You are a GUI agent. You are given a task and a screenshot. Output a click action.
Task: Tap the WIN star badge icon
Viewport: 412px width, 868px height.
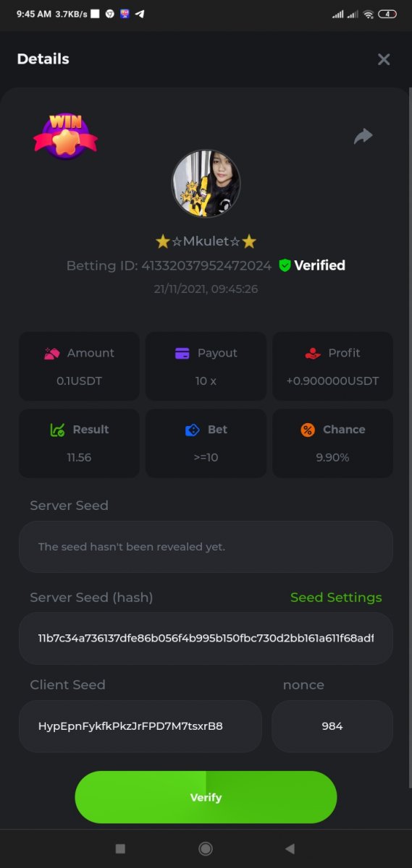pyautogui.click(x=65, y=136)
